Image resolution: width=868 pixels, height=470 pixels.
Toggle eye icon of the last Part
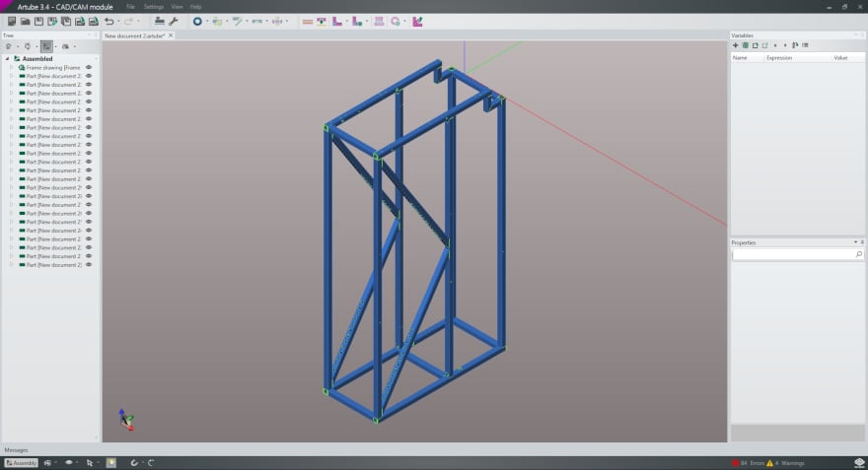(89, 265)
